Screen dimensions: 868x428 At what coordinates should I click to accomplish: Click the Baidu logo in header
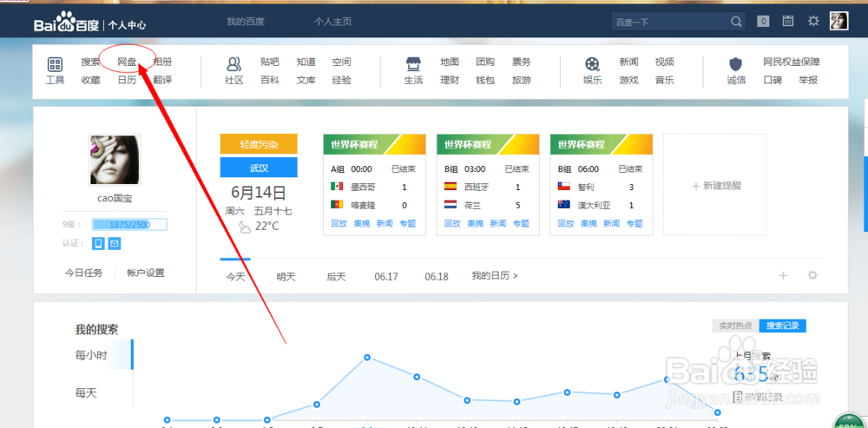[67, 23]
